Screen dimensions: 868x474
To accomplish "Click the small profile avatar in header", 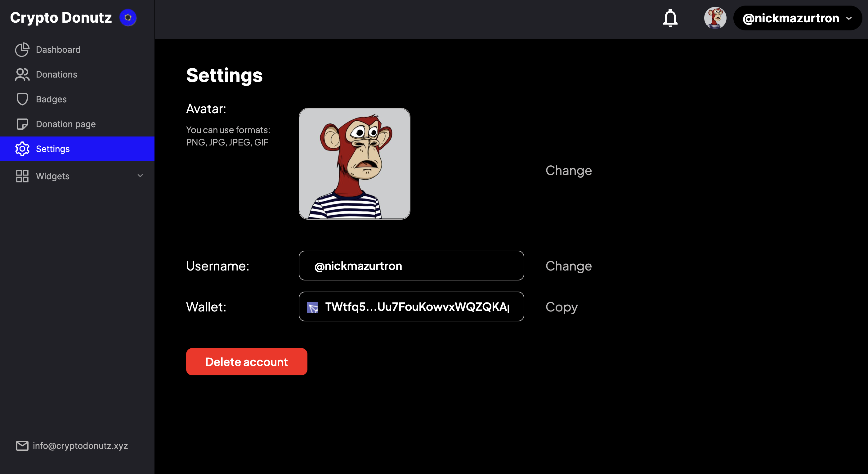I will coord(715,18).
